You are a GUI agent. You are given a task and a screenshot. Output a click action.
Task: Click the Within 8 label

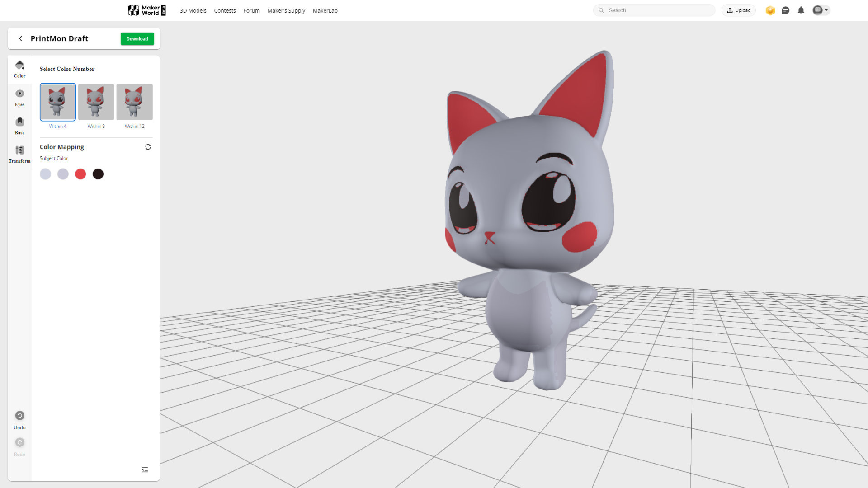tap(96, 126)
